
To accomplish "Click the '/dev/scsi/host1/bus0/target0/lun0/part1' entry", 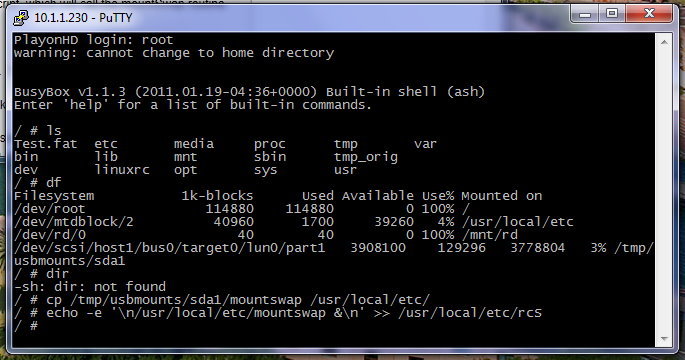I will [170, 248].
